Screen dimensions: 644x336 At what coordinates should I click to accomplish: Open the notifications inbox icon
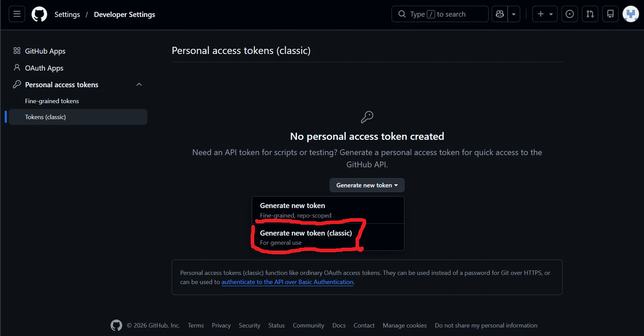tap(610, 14)
